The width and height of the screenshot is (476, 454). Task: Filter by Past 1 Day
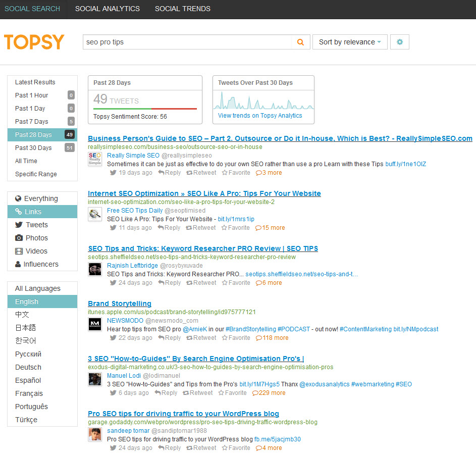pyautogui.click(x=42, y=109)
